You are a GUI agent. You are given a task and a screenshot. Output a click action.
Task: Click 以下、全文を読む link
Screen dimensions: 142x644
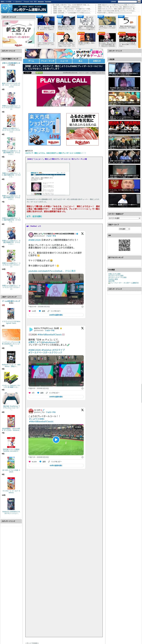[34, 216]
